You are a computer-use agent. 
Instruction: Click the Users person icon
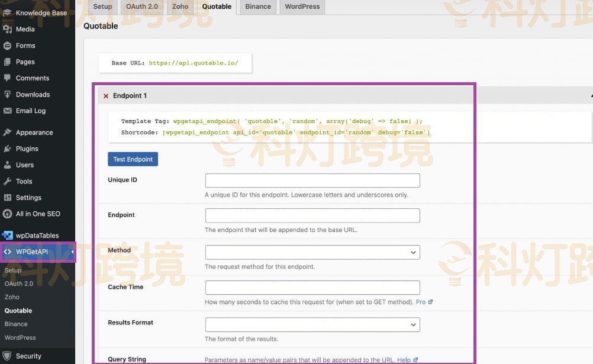point(7,165)
